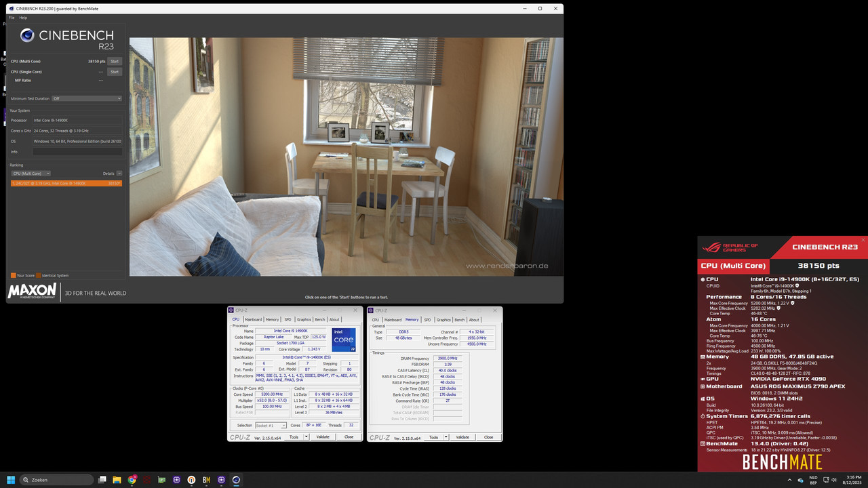
Task: Click title bar icon of left CPU-Z window
Action: pyautogui.click(x=231, y=310)
